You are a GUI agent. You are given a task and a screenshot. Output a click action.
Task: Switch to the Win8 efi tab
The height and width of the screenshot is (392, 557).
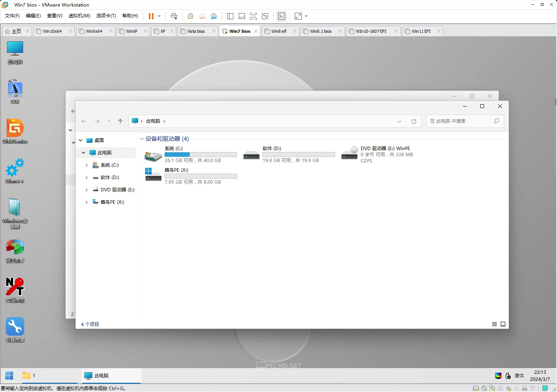[x=279, y=31]
